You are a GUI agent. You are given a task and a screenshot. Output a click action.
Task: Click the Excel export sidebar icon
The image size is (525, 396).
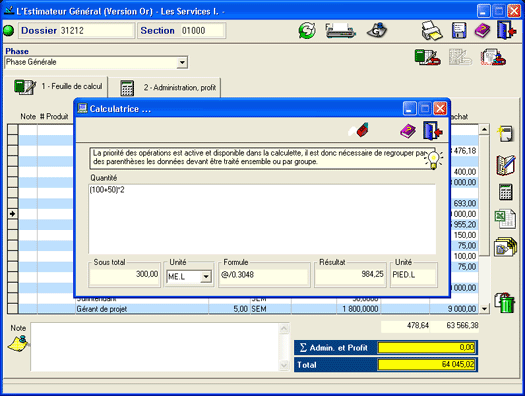click(505, 219)
